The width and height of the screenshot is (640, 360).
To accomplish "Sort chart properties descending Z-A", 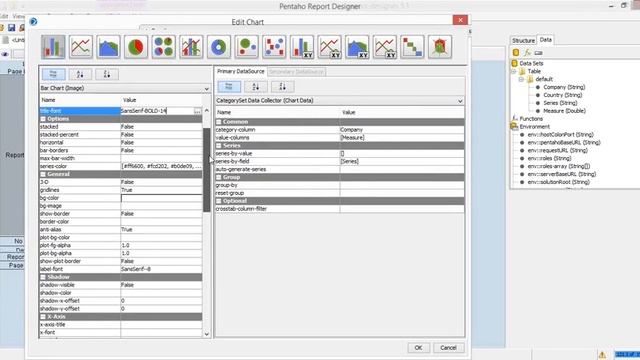I will [x=107, y=74].
